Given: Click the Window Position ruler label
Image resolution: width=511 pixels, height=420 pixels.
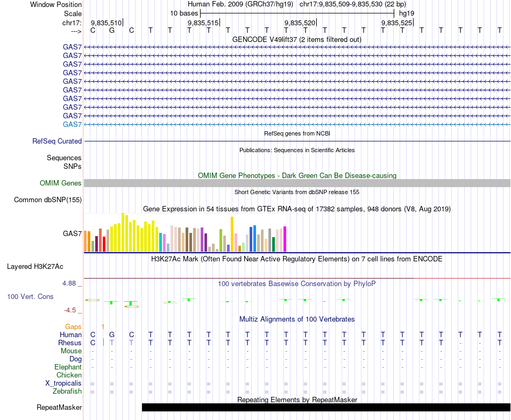Looking at the screenshot, I should click(56, 4).
